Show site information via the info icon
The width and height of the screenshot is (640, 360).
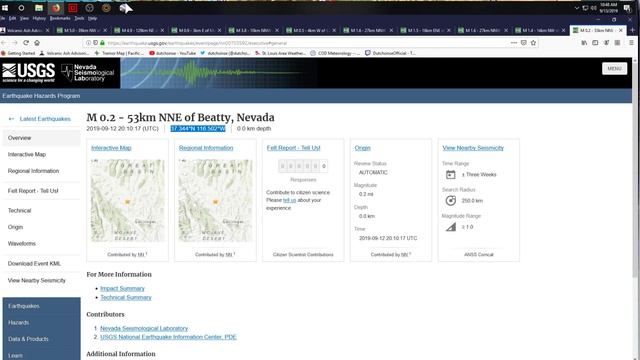pos(88,42)
